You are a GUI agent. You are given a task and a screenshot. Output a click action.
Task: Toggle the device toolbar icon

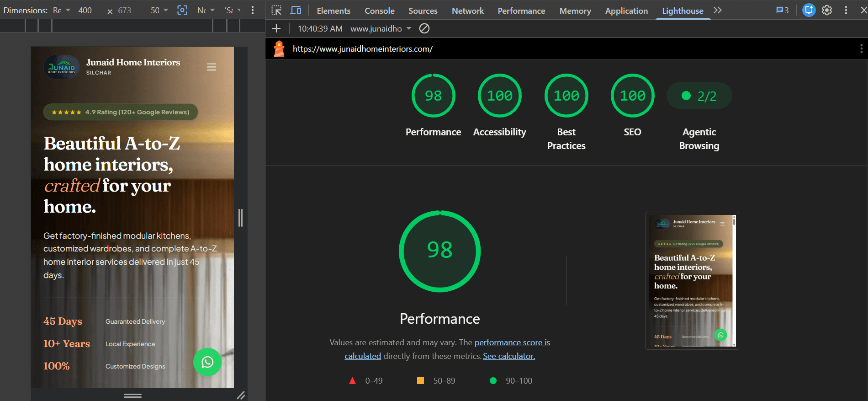coord(296,10)
